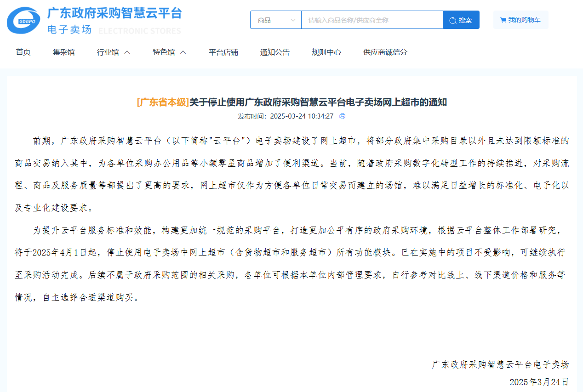Viewport: 583px width, 392px height.
Task: Expand the 行业馆 navigation menu
Action: tap(114, 52)
